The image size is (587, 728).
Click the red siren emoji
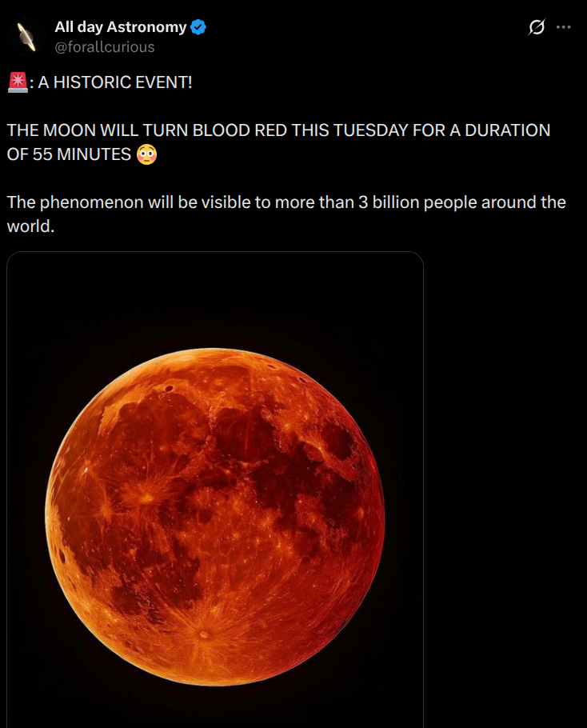[x=18, y=82]
